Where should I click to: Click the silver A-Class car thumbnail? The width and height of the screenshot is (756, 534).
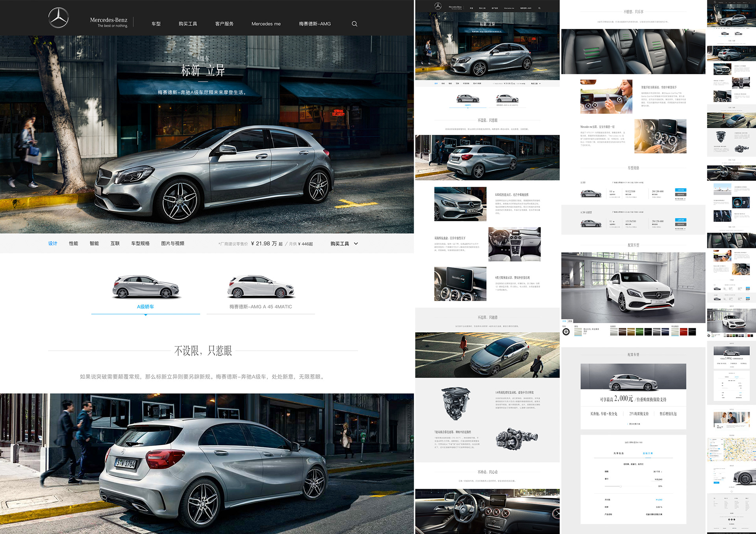pos(146,287)
